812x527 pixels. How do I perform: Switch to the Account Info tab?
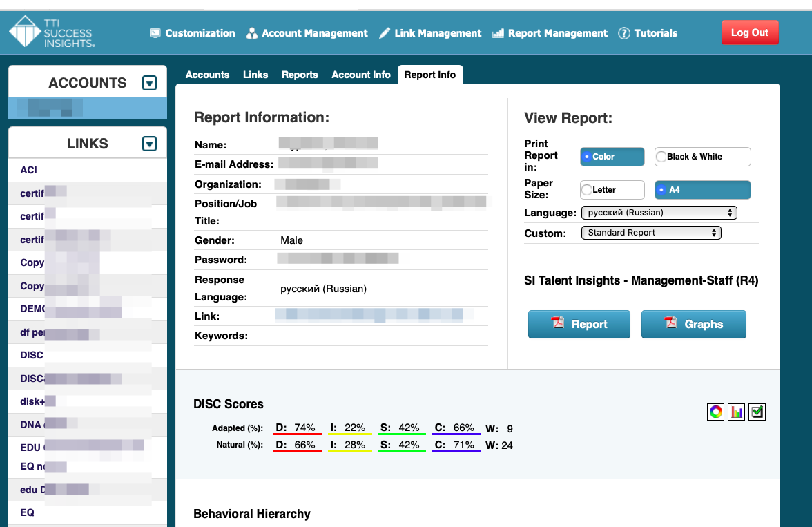point(361,75)
